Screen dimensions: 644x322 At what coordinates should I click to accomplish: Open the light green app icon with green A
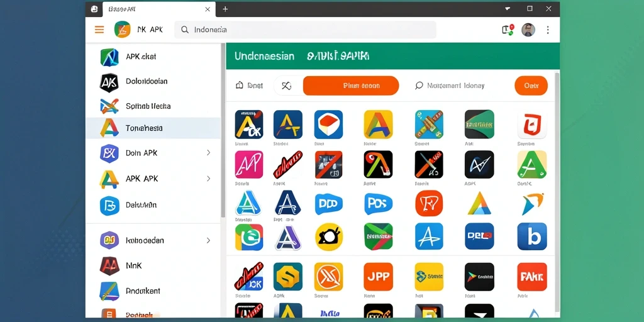click(x=532, y=164)
